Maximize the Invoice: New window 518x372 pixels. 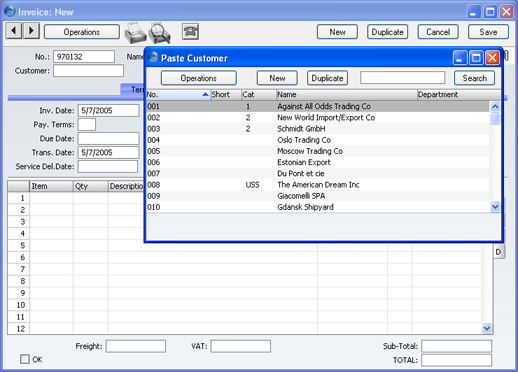490,12
